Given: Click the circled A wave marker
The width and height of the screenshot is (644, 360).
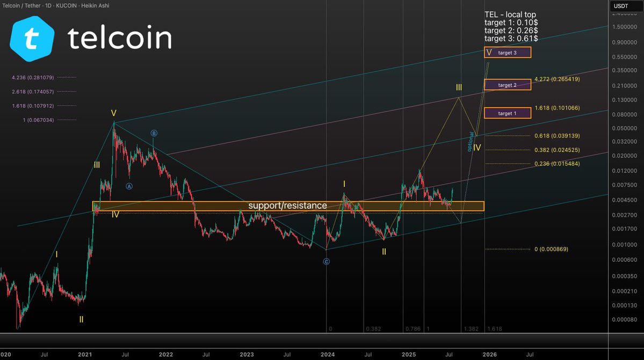Looking at the screenshot, I should pos(129,186).
